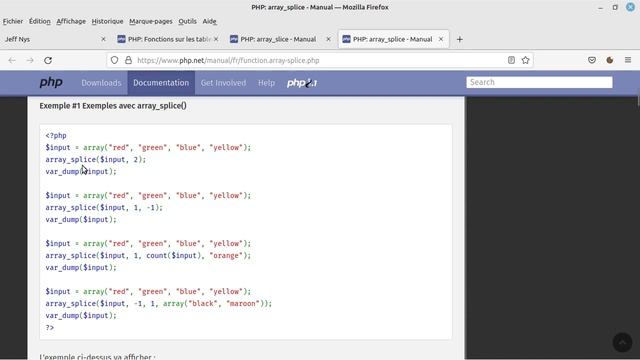This screenshot has width=640, height=360.
Task: Open the Pocket save icon
Action: click(592, 60)
